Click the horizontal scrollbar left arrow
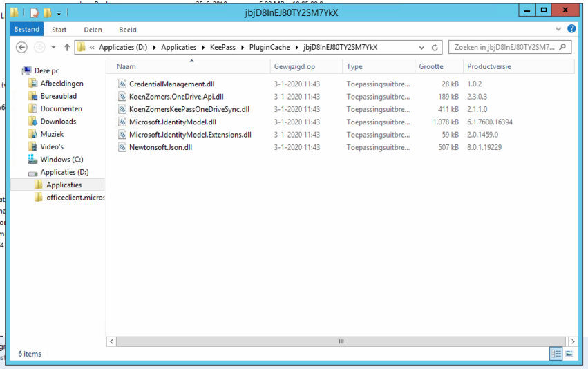588x369 pixels. click(111, 341)
